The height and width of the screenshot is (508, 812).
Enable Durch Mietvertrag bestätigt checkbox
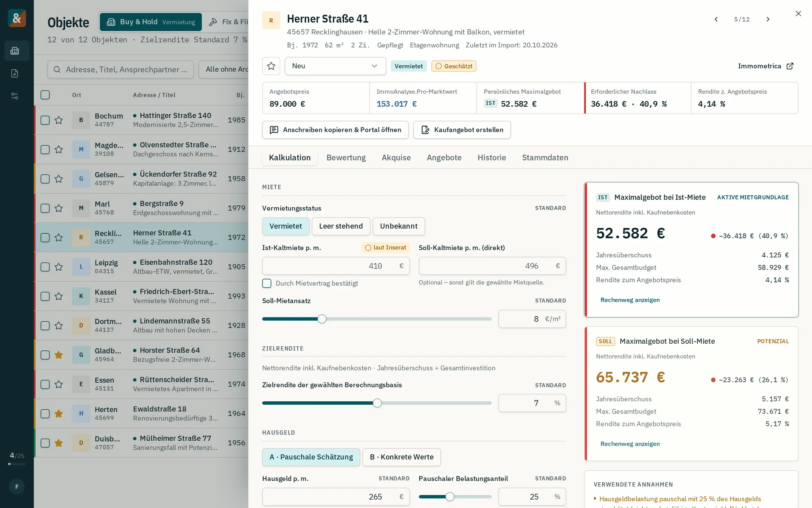(266, 283)
